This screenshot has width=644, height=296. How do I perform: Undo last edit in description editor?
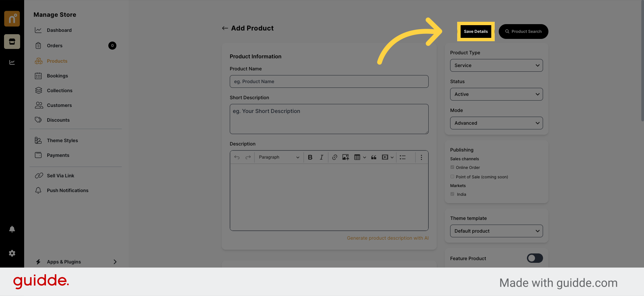pos(237,157)
